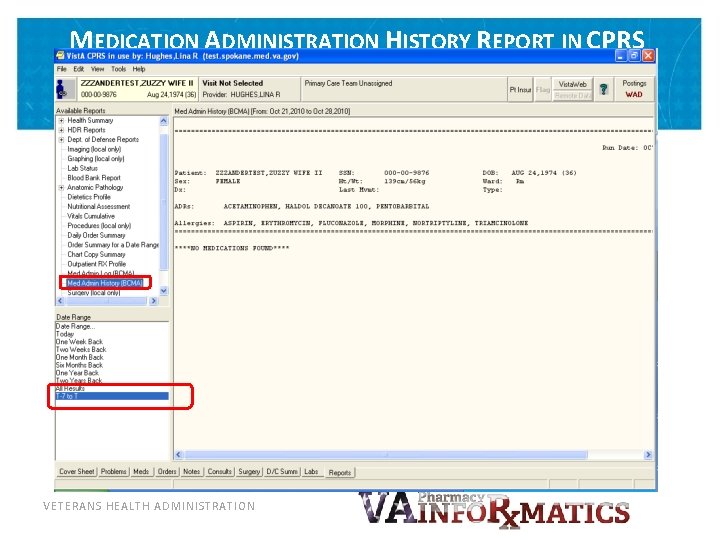Click report pane horizontal scroll right arrow
This screenshot has width=720, height=540.
pos(648,455)
